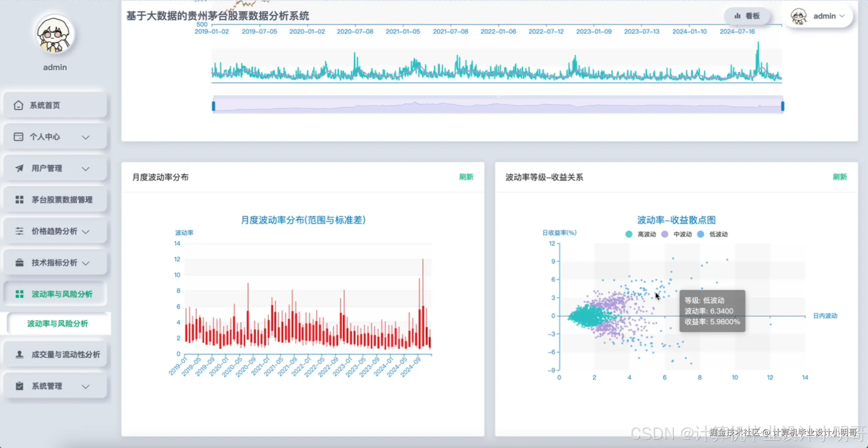Click the right data zoom slider handle
The width and height of the screenshot is (868, 448).
click(783, 106)
